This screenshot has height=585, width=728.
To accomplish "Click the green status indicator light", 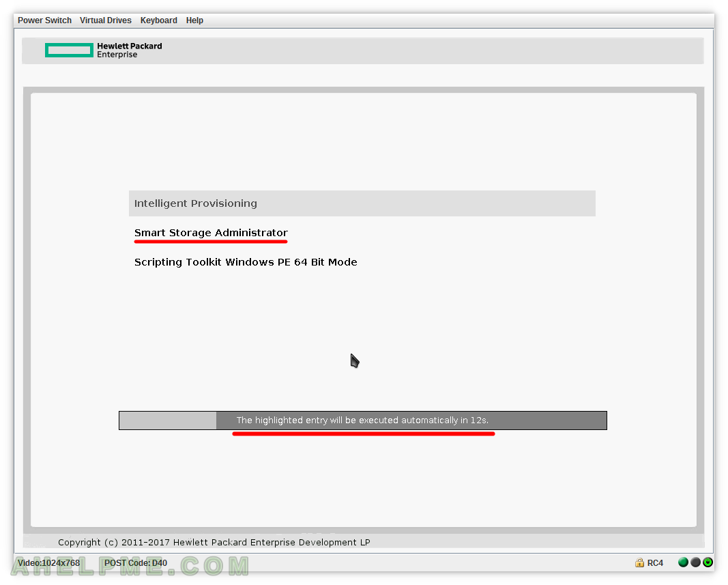I will (x=683, y=562).
